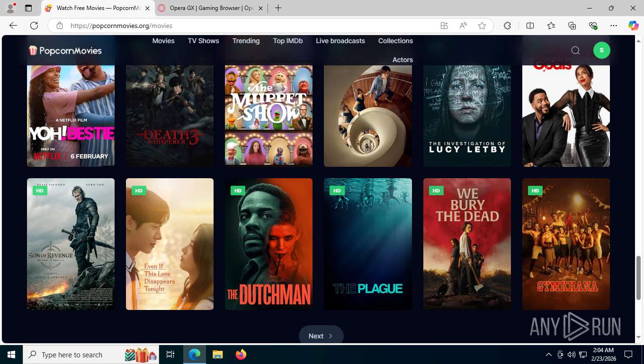Open tab actions menu icon
This screenshot has height=364, width=644.
(28, 8)
